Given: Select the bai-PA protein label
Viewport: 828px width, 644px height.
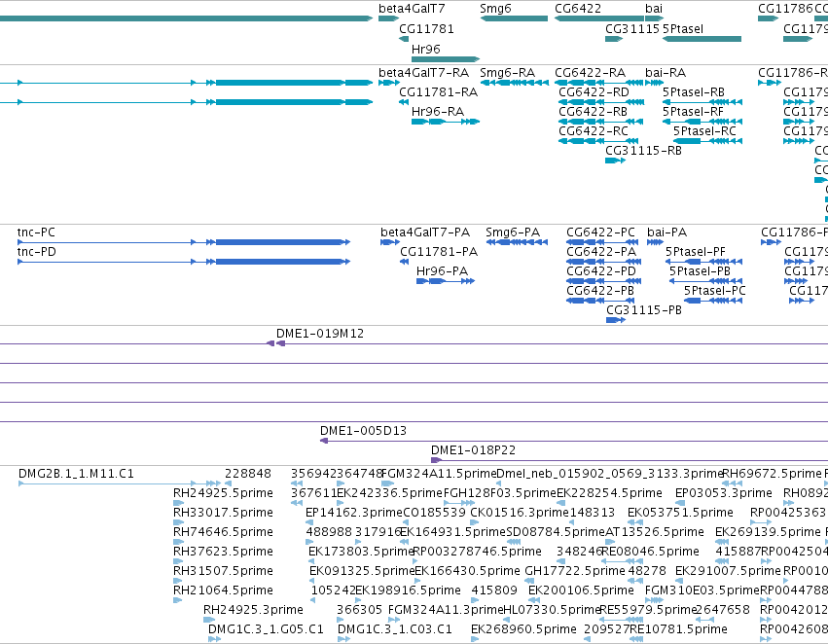Looking at the screenshot, I should click(666, 233).
